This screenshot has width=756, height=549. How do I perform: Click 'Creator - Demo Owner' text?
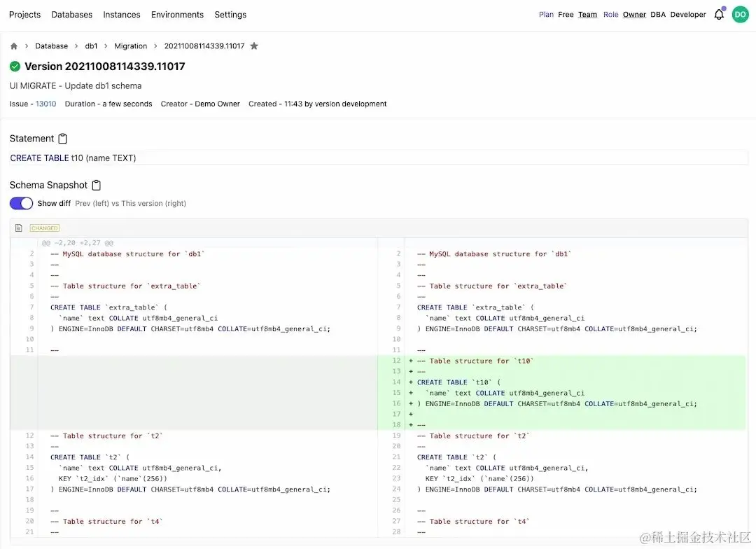(x=200, y=104)
